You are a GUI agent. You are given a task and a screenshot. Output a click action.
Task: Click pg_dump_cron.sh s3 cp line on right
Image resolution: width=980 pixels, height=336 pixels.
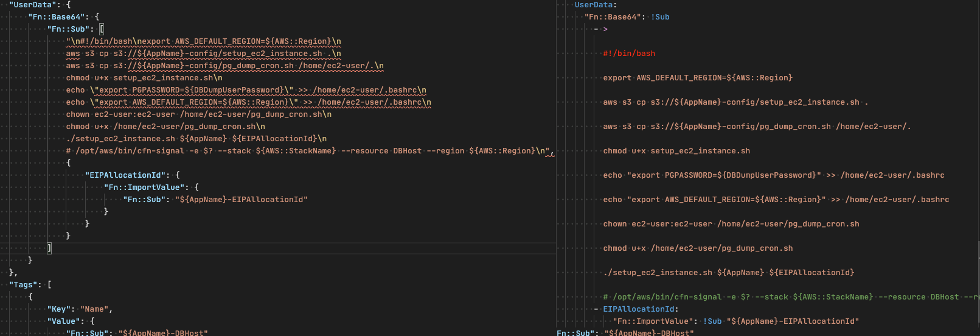(x=757, y=127)
